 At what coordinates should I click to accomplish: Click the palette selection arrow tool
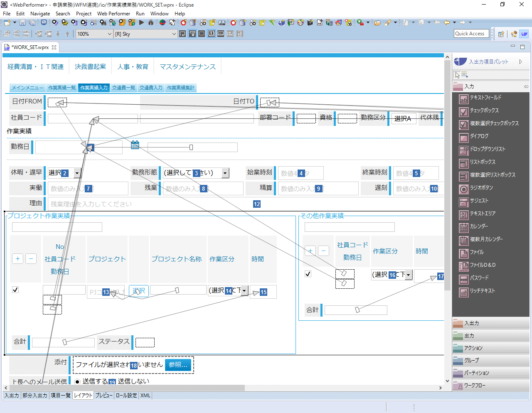click(458, 75)
